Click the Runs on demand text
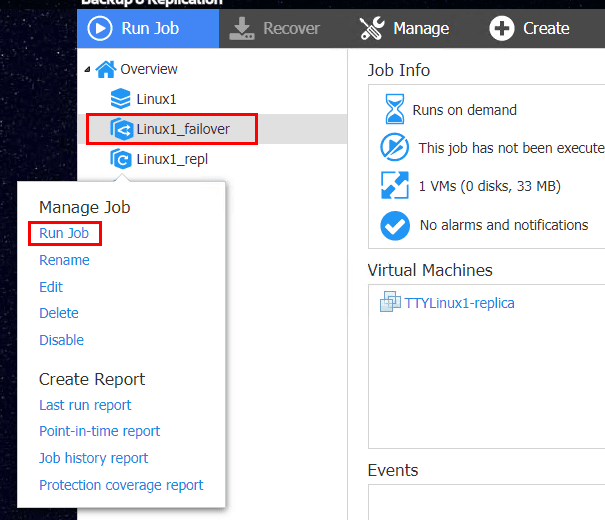 pyautogui.click(x=465, y=110)
